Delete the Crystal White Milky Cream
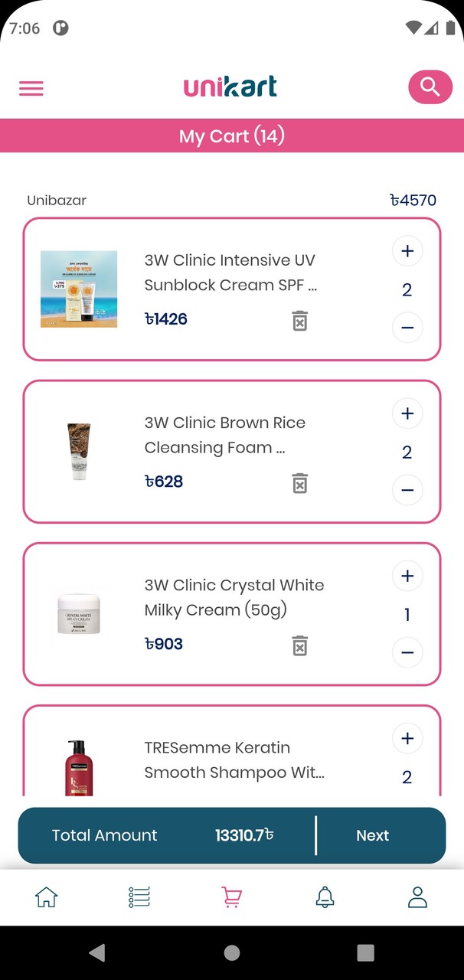The height and width of the screenshot is (980, 464). (299, 645)
